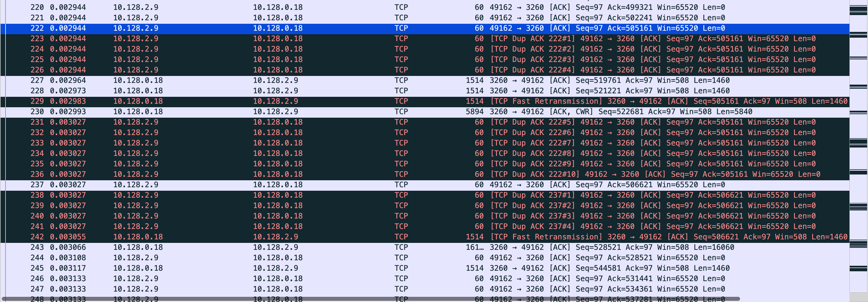Select packet 246 with Ack=531441

424,279
